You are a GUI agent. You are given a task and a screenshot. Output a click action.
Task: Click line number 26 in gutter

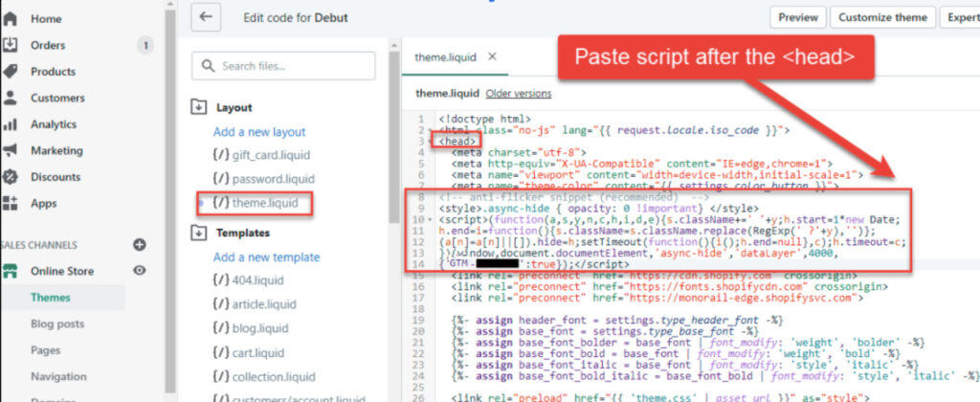[x=419, y=397]
